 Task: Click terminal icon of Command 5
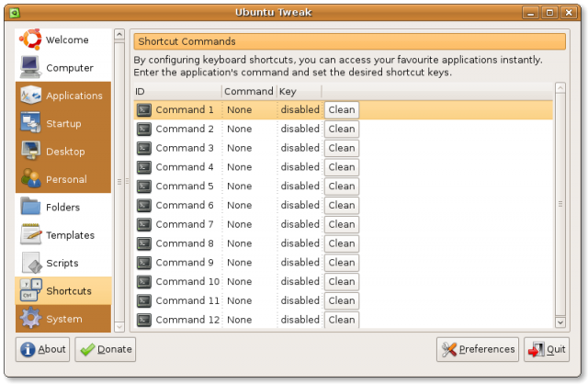click(144, 186)
